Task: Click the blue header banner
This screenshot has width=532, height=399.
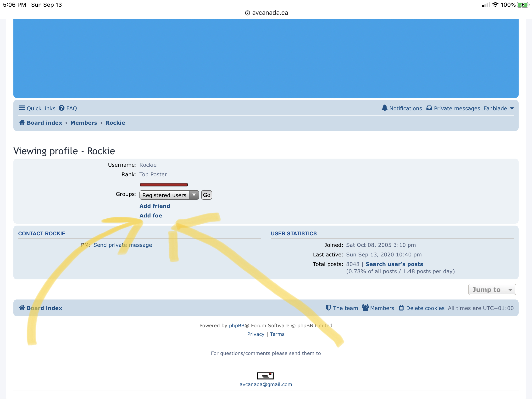Action: pyautogui.click(x=266, y=58)
